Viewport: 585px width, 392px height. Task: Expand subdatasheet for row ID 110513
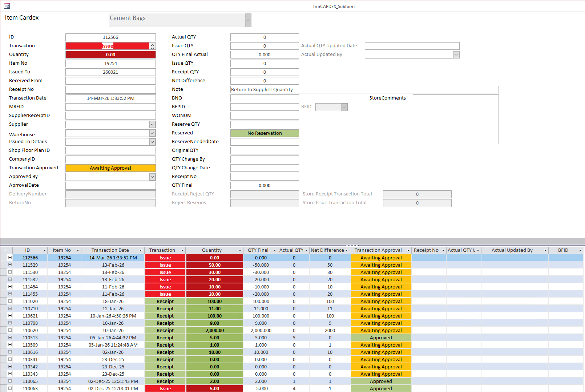pos(10,338)
